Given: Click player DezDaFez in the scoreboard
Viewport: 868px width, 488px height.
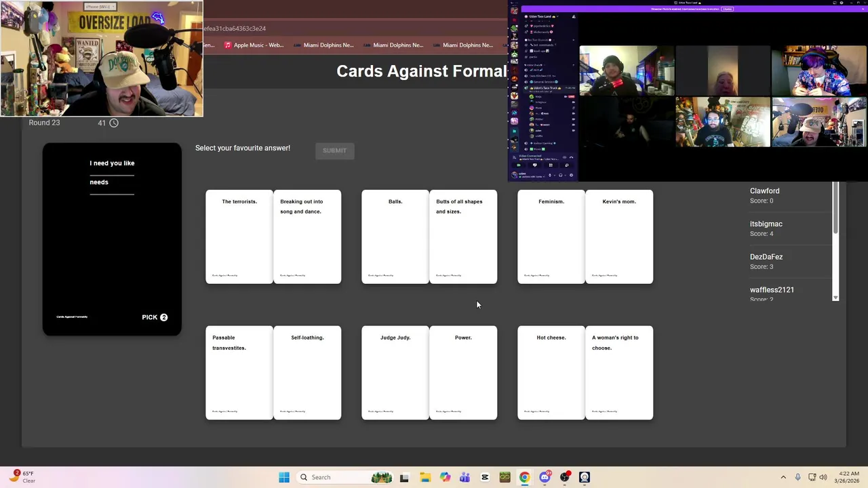Looking at the screenshot, I should point(766,257).
